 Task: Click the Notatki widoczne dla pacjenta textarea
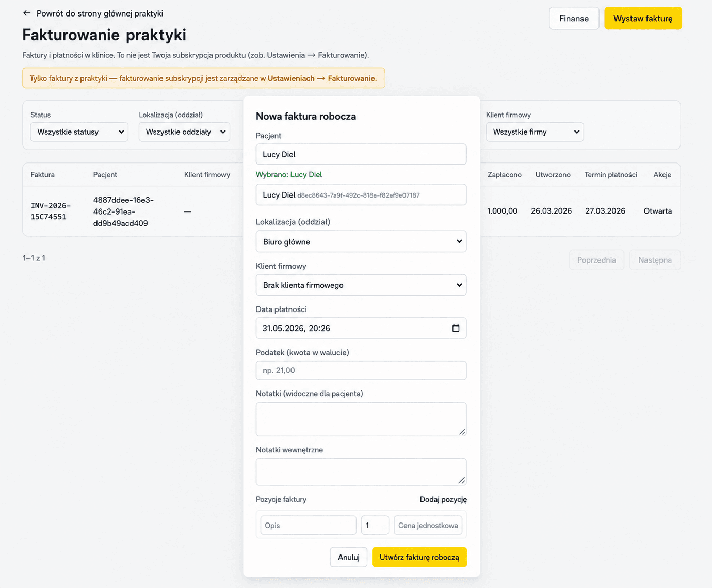(x=361, y=419)
